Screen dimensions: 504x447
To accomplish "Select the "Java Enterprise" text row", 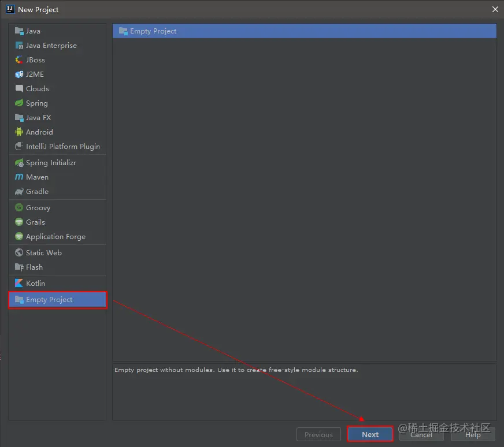I will tap(51, 46).
